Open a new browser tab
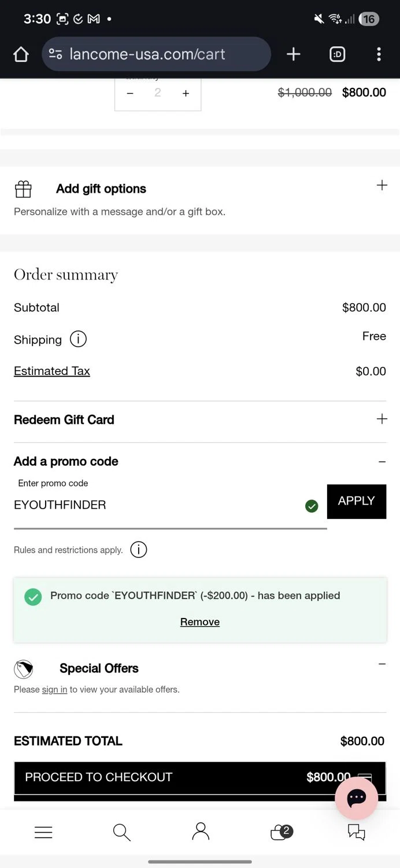 [293, 54]
